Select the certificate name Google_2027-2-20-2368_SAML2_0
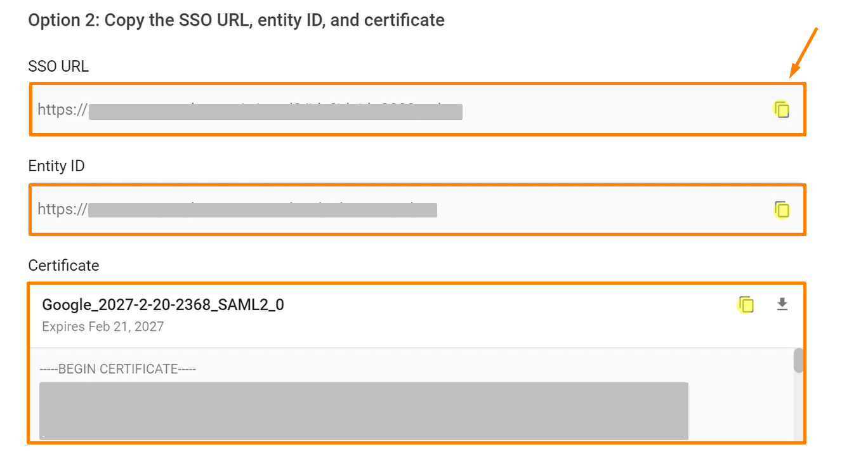Image resolution: width=868 pixels, height=454 pixels. 163,304
